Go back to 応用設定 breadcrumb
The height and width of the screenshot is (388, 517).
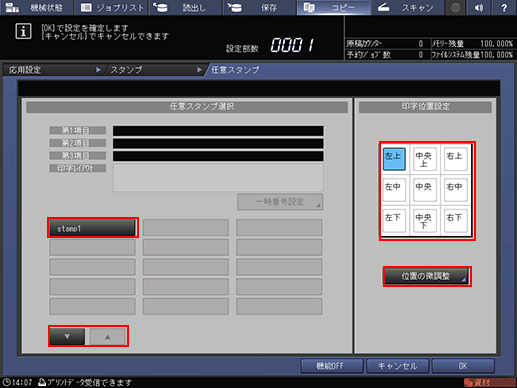point(53,70)
